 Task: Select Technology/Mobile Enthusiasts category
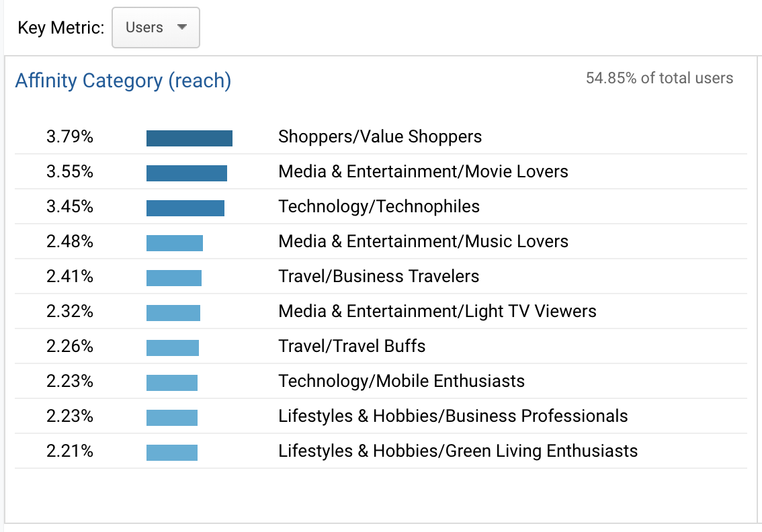coord(401,382)
